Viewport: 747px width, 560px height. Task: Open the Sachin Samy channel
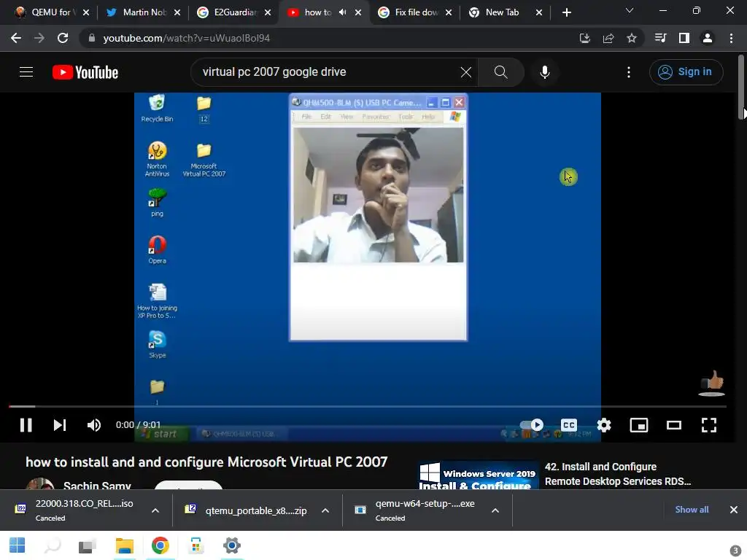pos(97,485)
